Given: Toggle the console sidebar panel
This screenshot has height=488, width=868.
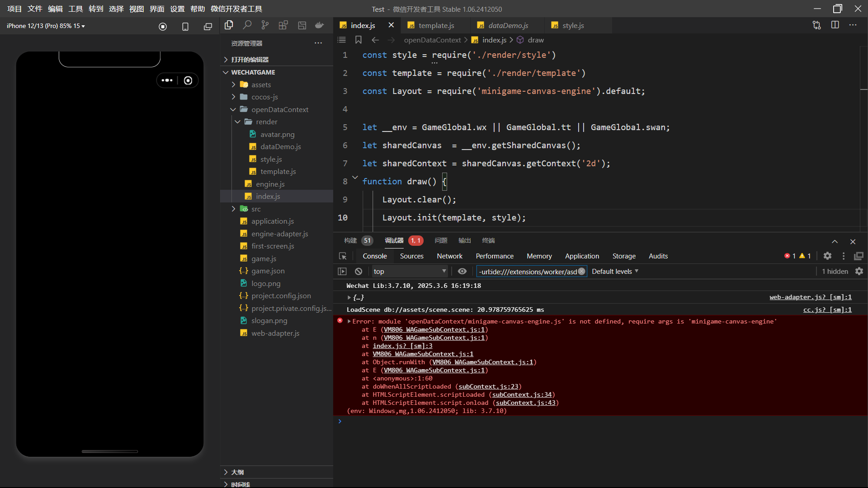Looking at the screenshot, I should pyautogui.click(x=342, y=271).
